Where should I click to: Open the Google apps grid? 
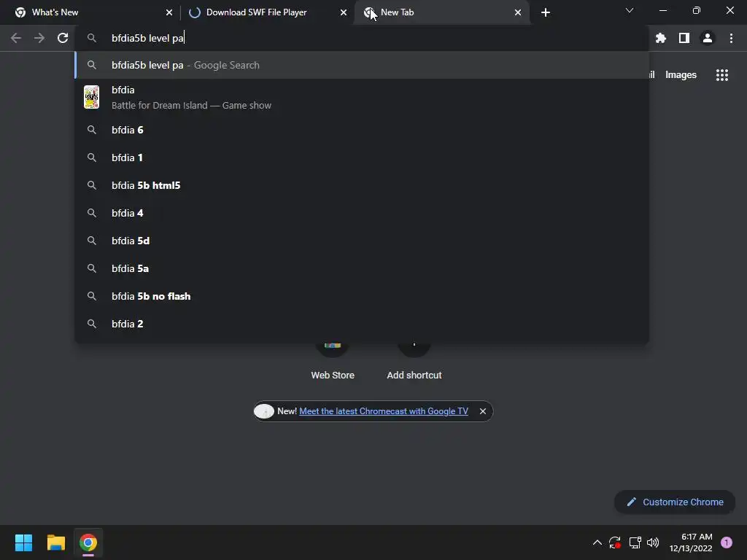point(722,75)
